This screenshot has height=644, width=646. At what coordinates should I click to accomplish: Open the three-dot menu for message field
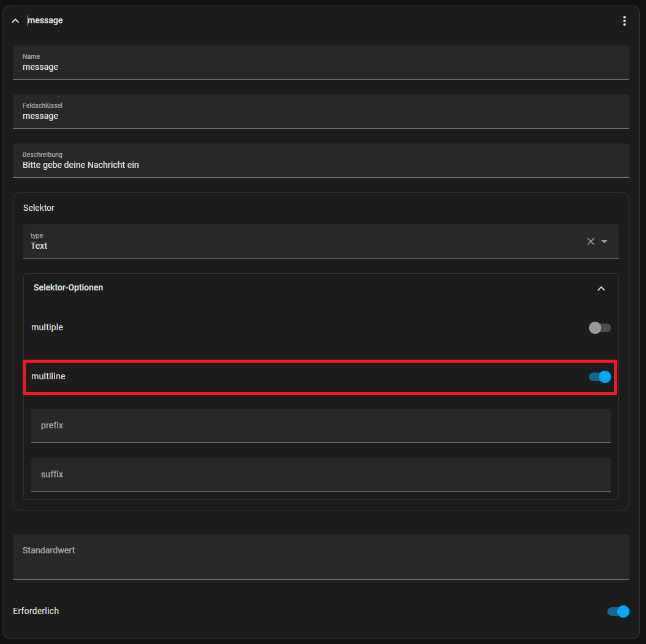(x=624, y=21)
